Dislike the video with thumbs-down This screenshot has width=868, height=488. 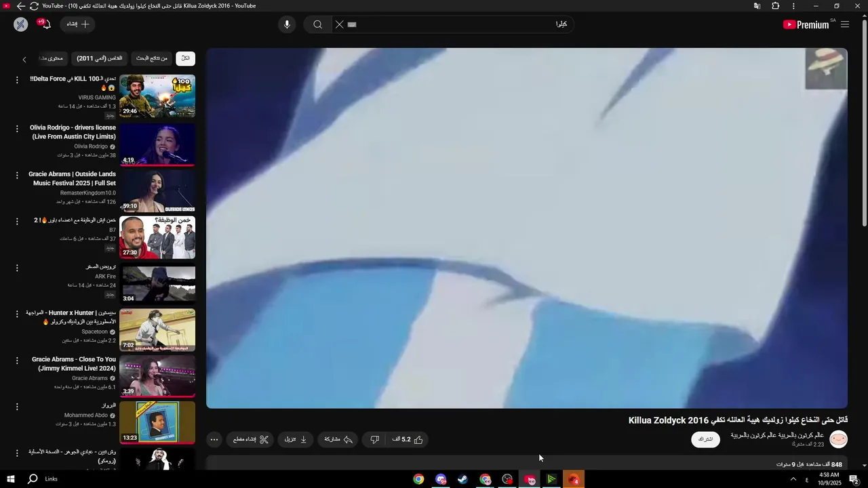(x=374, y=439)
